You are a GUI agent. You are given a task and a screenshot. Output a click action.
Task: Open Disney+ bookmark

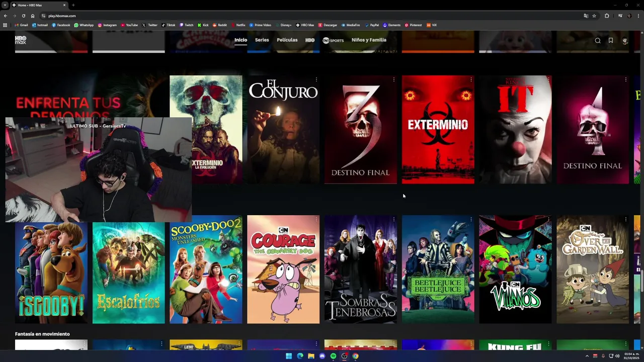click(x=283, y=25)
